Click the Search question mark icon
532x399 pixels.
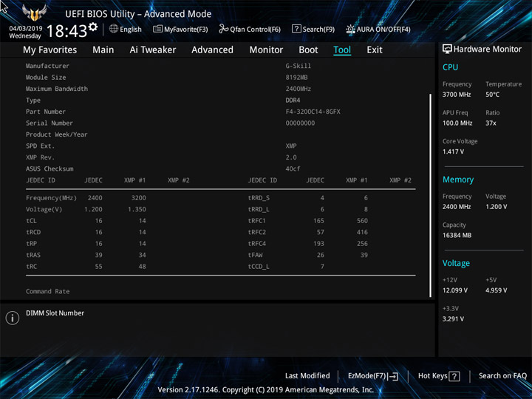[296, 29]
